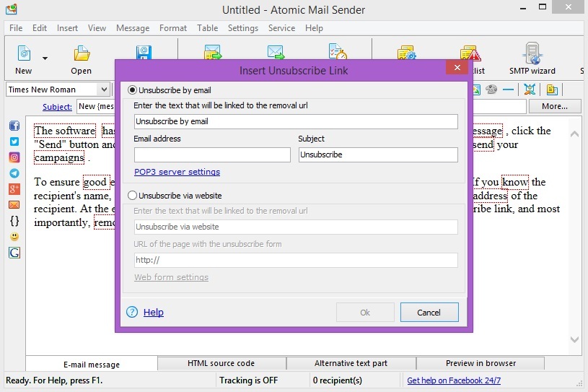This screenshot has width=588, height=392.
Task: Click the test send envelope icon
Action: pos(276,52)
